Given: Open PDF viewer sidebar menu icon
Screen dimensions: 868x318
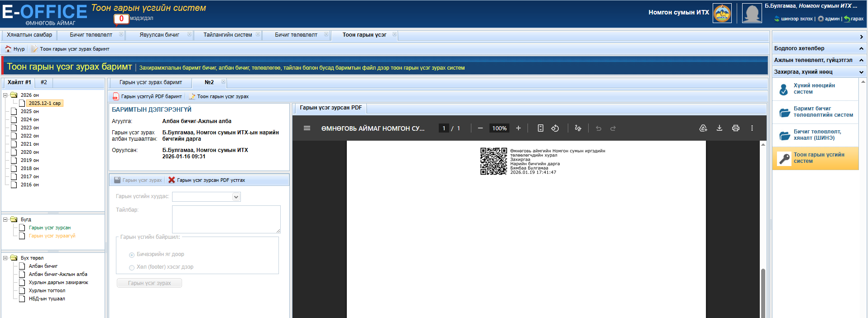Looking at the screenshot, I should 307,128.
